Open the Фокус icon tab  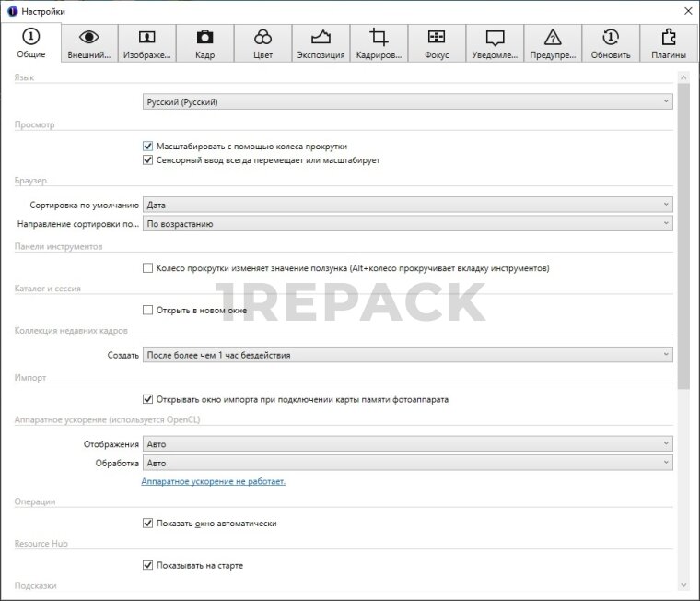[x=437, y=43]
